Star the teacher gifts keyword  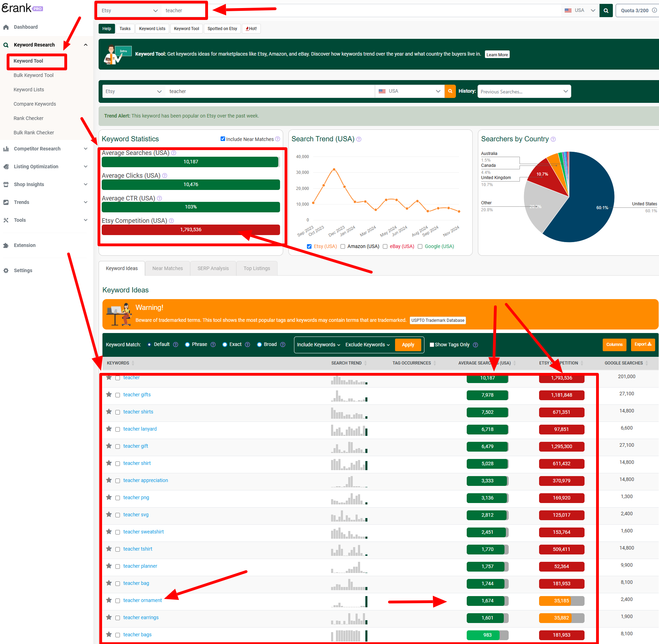(109, 394)
